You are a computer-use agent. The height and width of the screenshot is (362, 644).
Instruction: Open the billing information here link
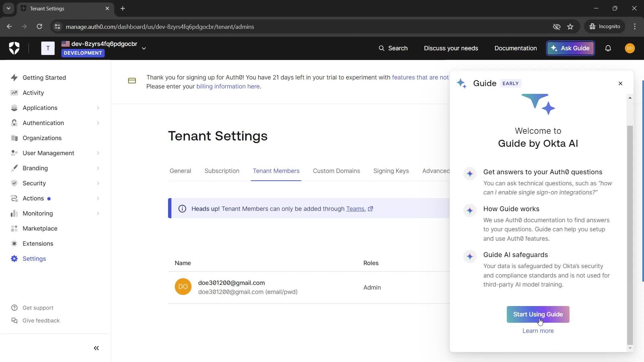coord(228,86)
